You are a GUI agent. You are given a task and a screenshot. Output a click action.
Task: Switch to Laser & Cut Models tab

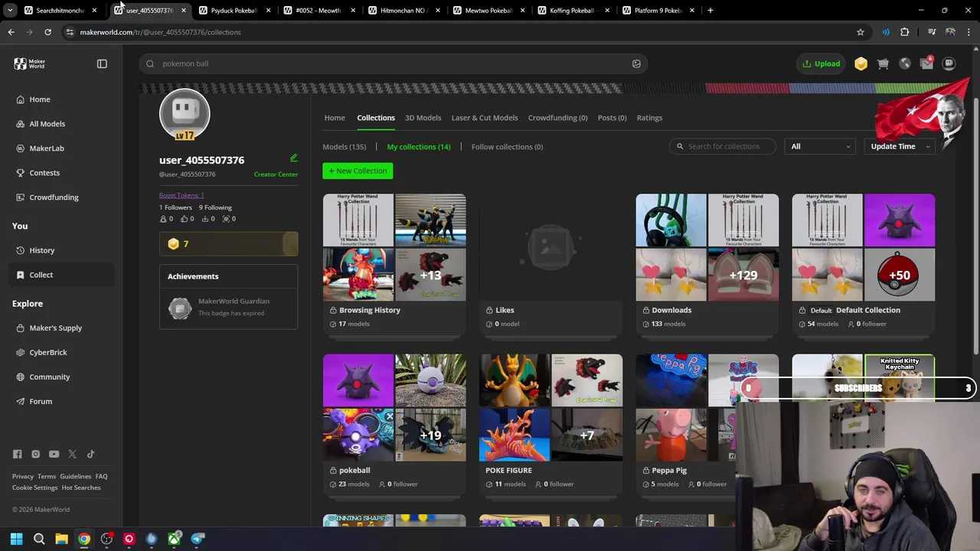tap(485, 118)
